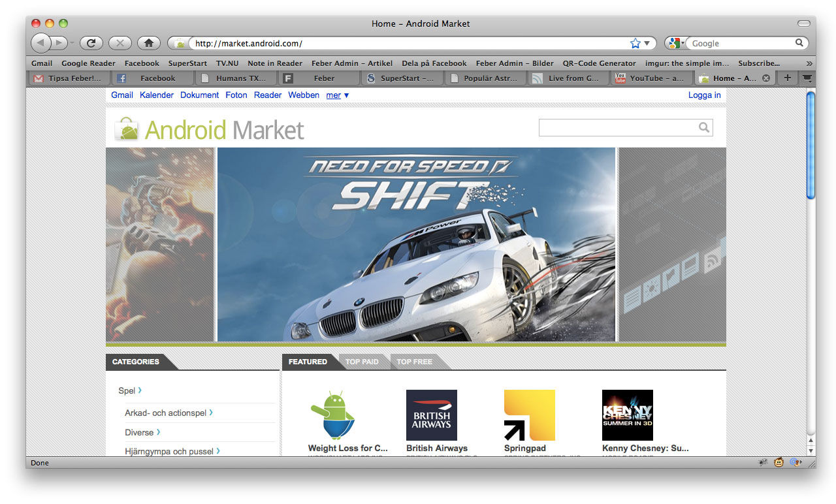This screenshot has height=504, width=836.
Task: Go back using the browser Back arrow
Action: pyautogui.click(x=40, y=43)
